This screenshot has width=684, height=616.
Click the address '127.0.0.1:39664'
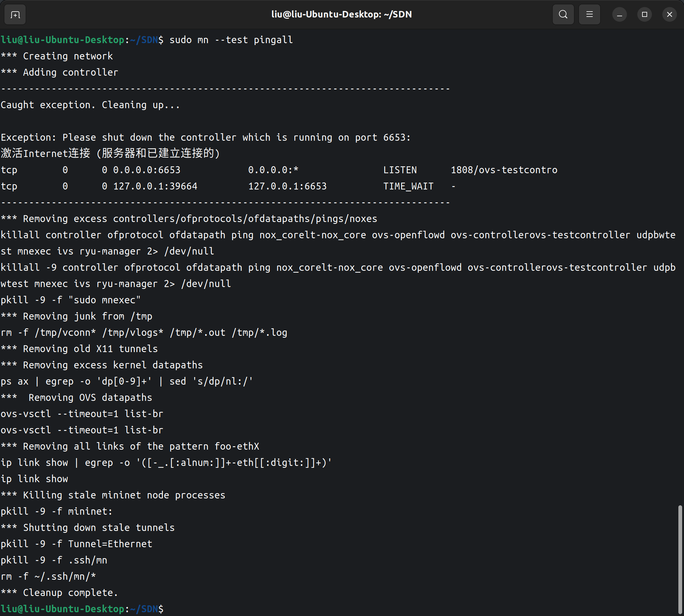click(x=155, y=186)
